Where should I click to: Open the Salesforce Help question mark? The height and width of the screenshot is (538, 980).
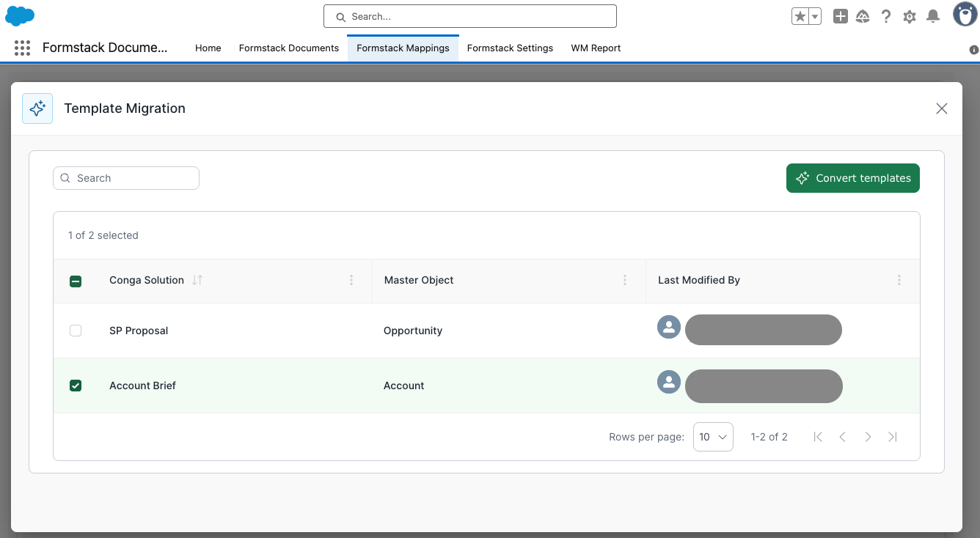click(x=886, y=16)
